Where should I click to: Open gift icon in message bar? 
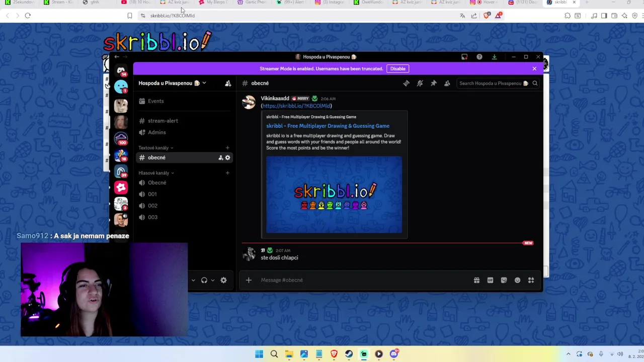476,280
